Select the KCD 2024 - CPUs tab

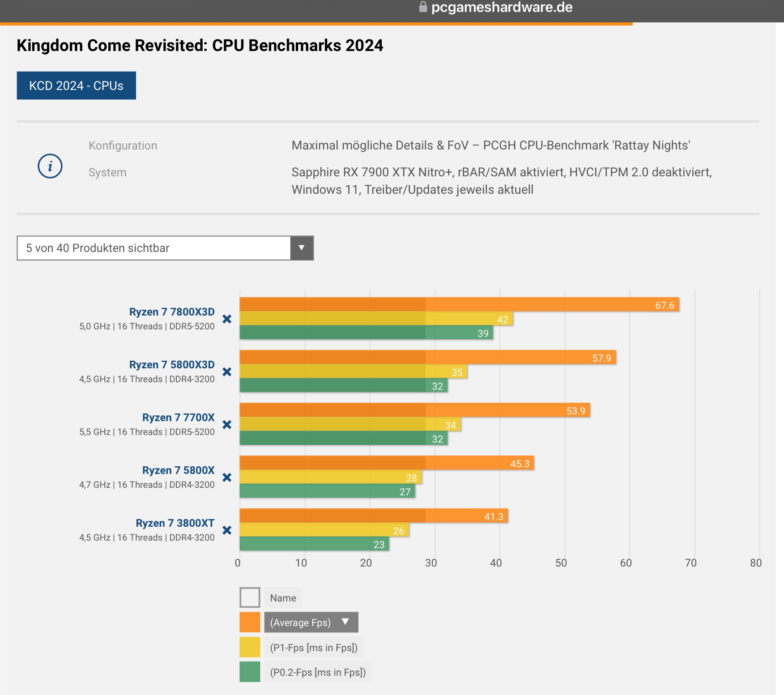77,85
